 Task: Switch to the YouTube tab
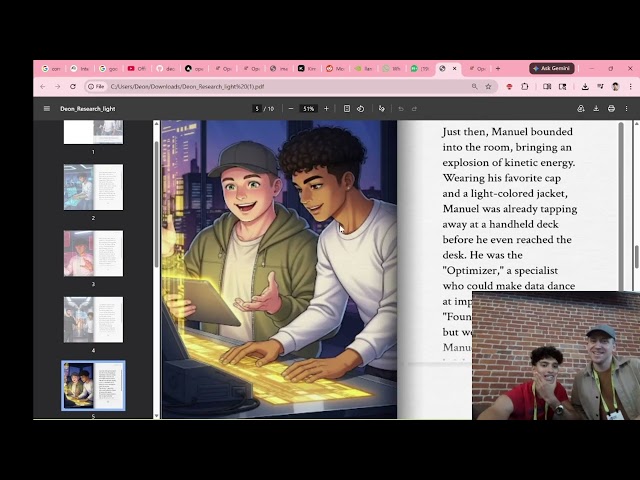tap(136, 69)
